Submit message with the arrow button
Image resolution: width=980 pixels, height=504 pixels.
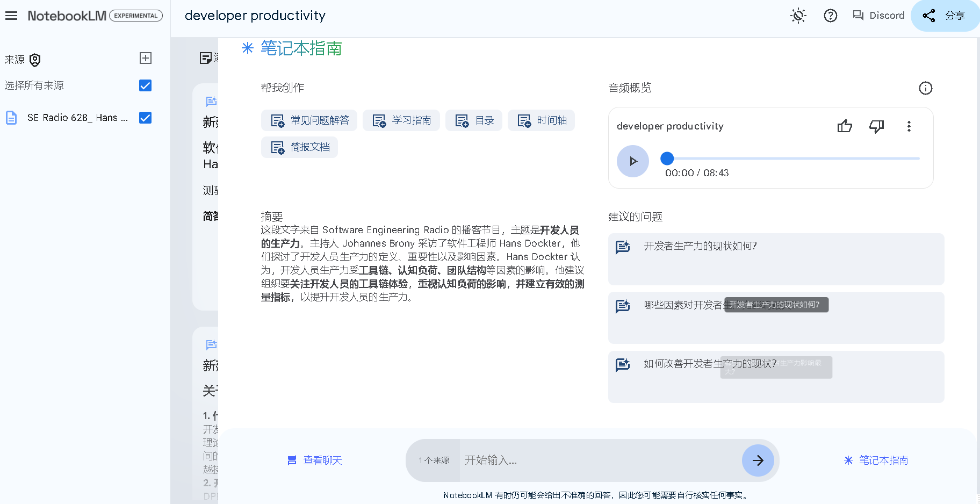pyautogui.click(x=758, y=460)
